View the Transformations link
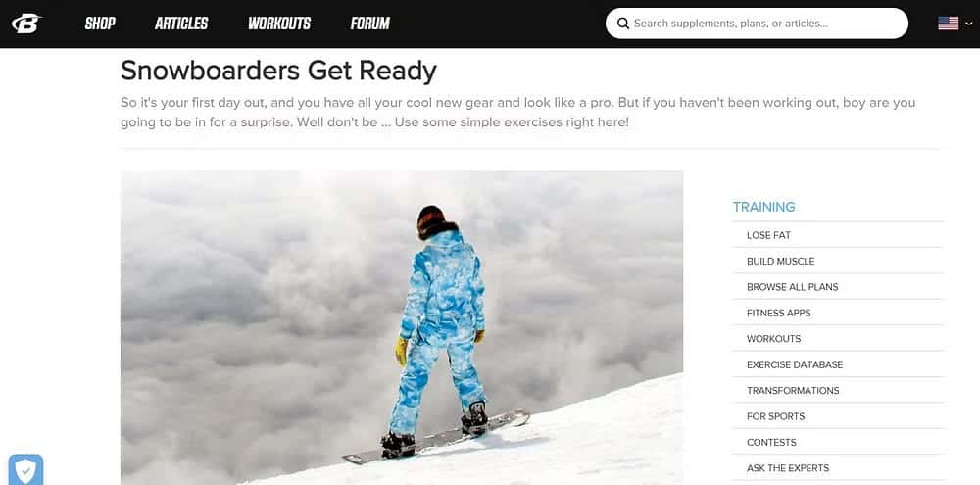Screen dimensions: 980x485 tap(793, 391)
